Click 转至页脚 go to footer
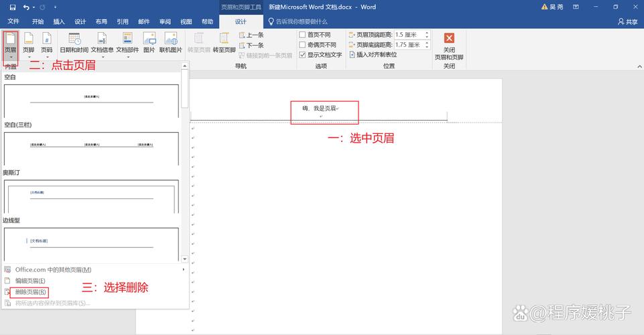The image size is (644, 335). point(224,43)
